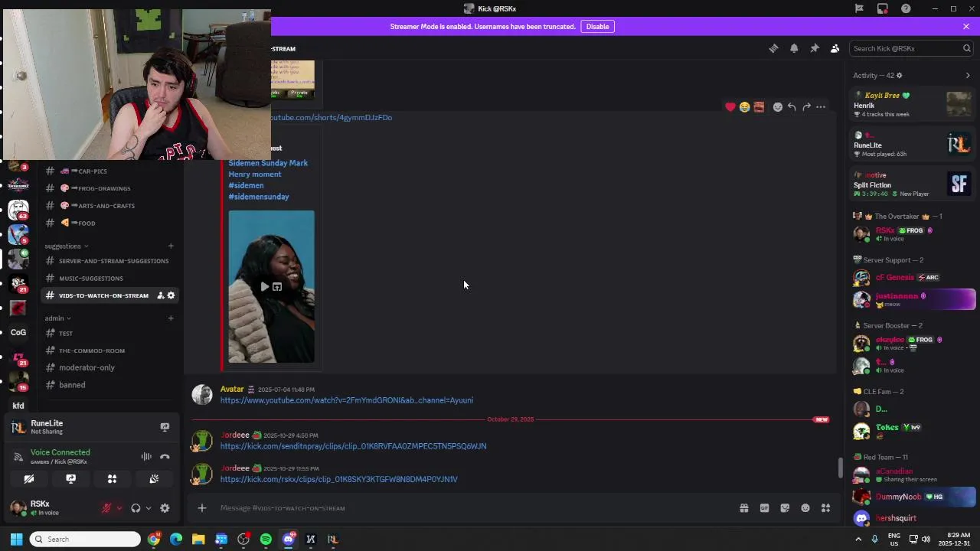980x551 pixels.
Task: Open Activity settings gear
Action: pos(899,76)
